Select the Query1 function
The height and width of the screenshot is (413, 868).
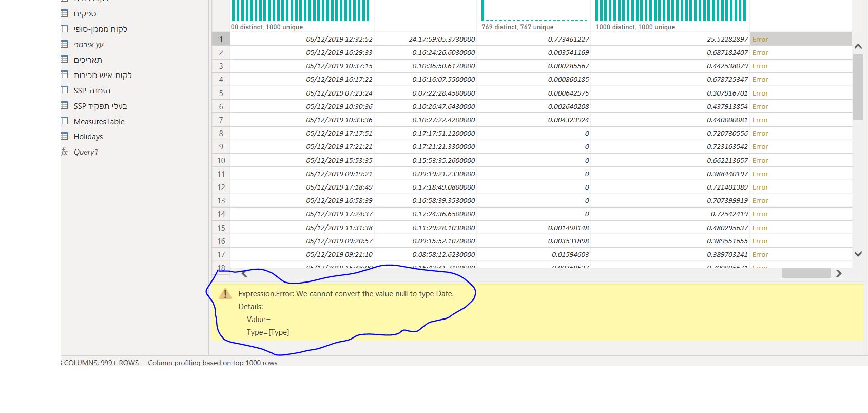pyautogui.click(x=86, y=152)
